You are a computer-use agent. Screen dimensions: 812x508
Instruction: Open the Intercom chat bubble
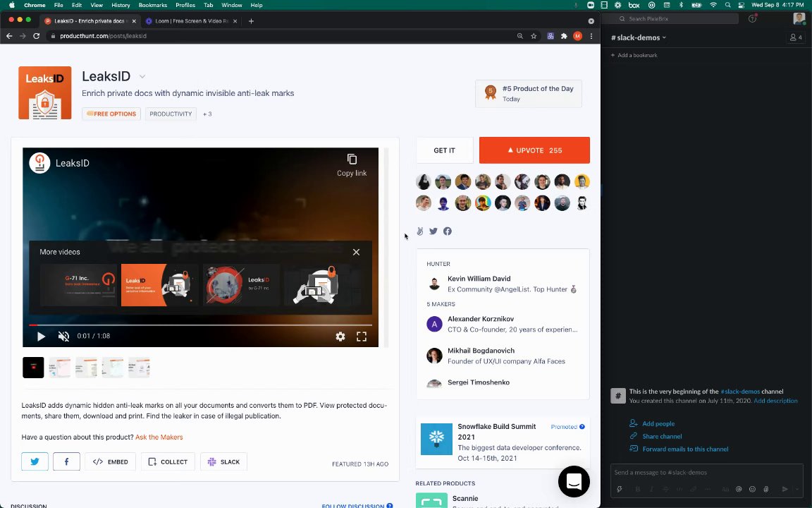coord(574,482)
